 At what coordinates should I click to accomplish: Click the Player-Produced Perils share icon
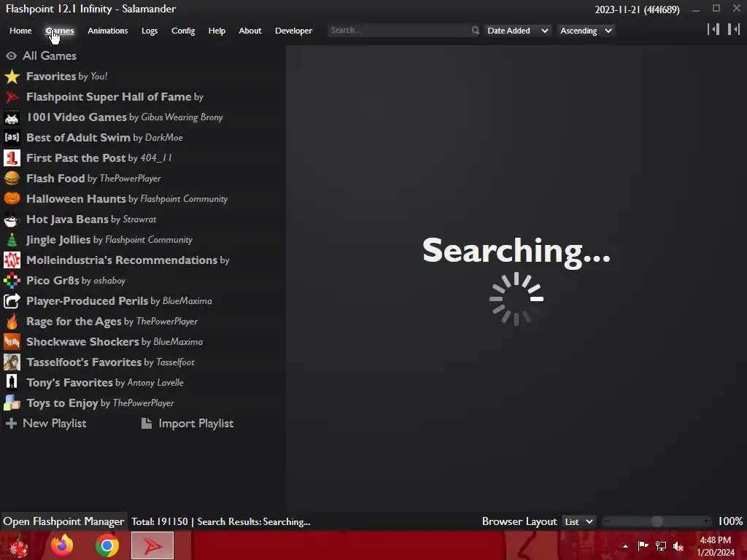(x=12, y=301)
